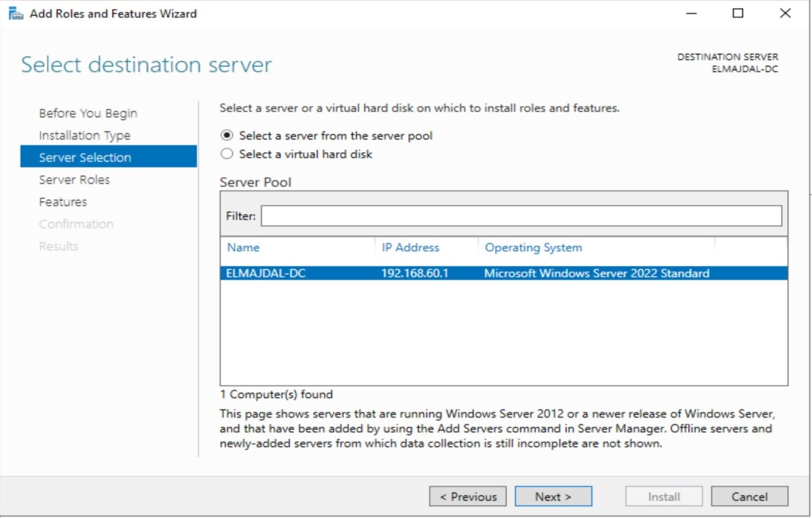Cancel the wizard
The width and height of the screenshot is (812, 518).
tap(749, 496)
